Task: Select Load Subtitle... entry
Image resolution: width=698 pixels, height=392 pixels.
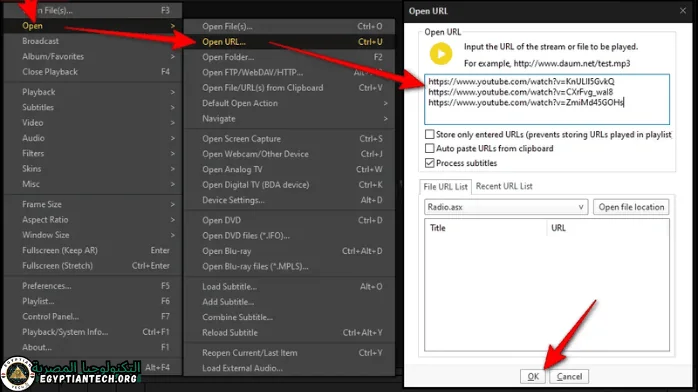Action: pos(289,287)
